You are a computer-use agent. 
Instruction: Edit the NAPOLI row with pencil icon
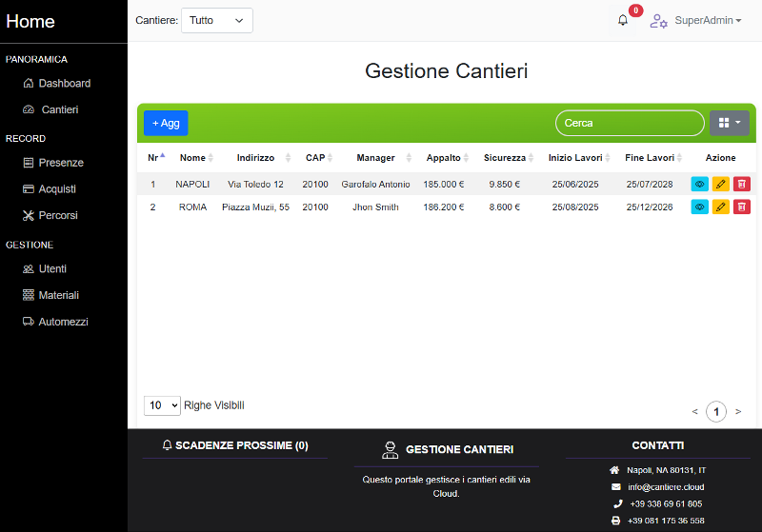point(721,184)
